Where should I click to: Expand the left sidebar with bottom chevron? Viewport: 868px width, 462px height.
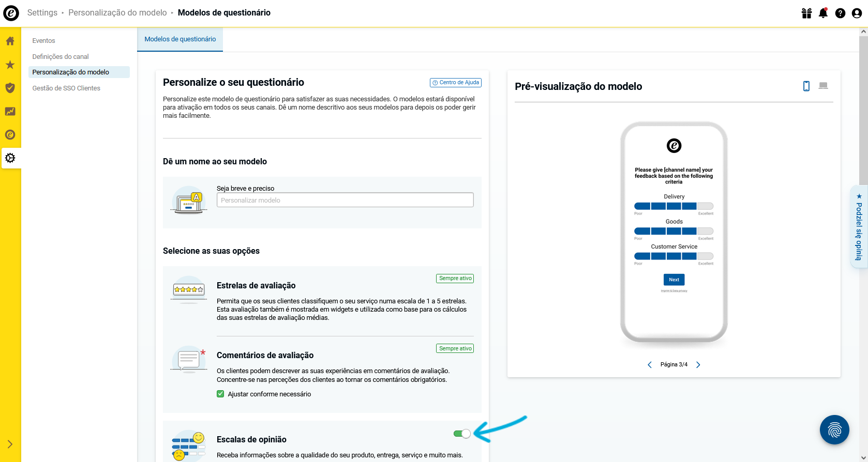(x=10, y=444)
